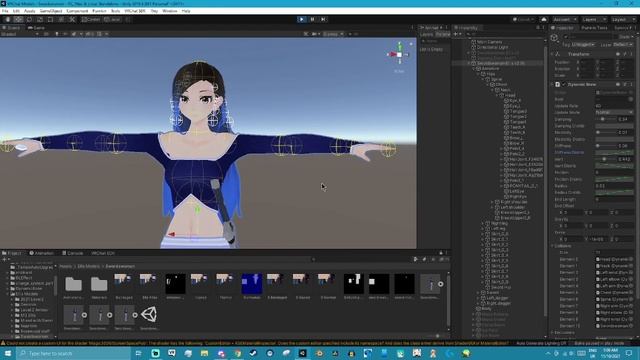Select Eye_R bone in Hierarchy
Image resolution: width=640 pixels, height=360 pixels.
click(516, 100)
